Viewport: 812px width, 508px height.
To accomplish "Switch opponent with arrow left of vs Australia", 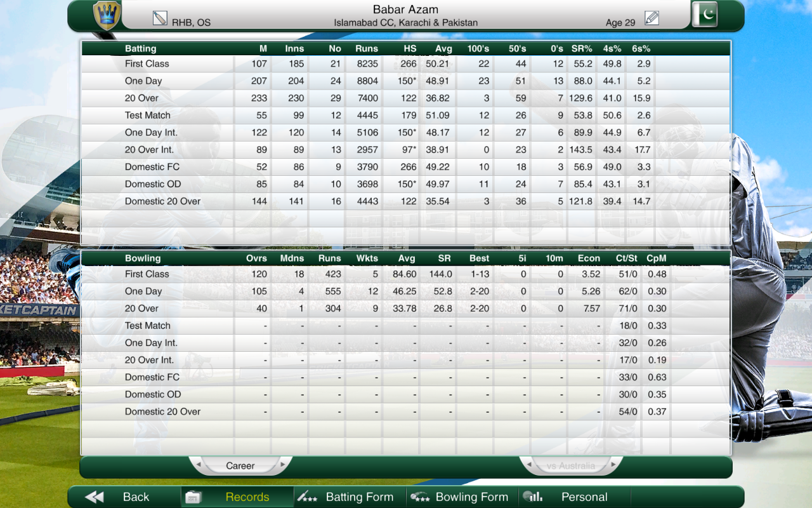I will [528, 465].
